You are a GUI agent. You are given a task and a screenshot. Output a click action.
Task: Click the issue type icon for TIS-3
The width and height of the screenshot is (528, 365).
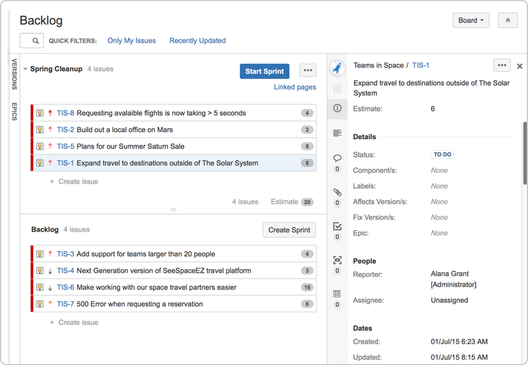pyautogui.click(x=40, y=254)
